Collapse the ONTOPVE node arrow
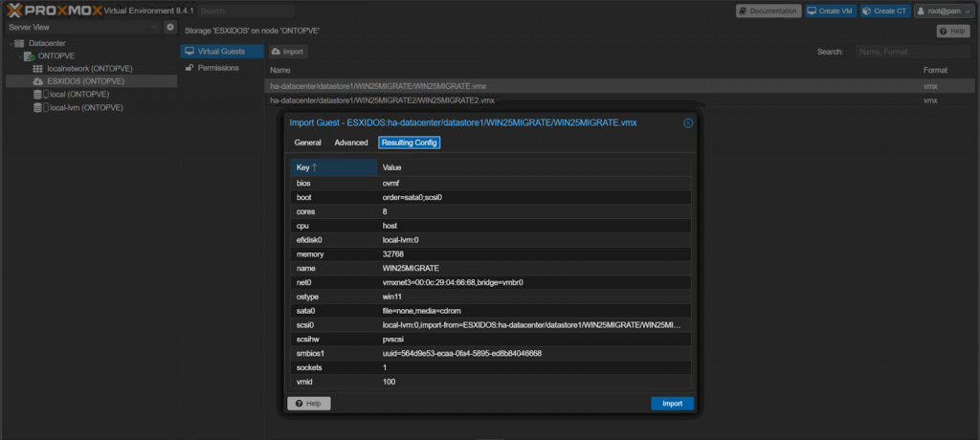The image size is (980, 440). click(x=20, y=56)
